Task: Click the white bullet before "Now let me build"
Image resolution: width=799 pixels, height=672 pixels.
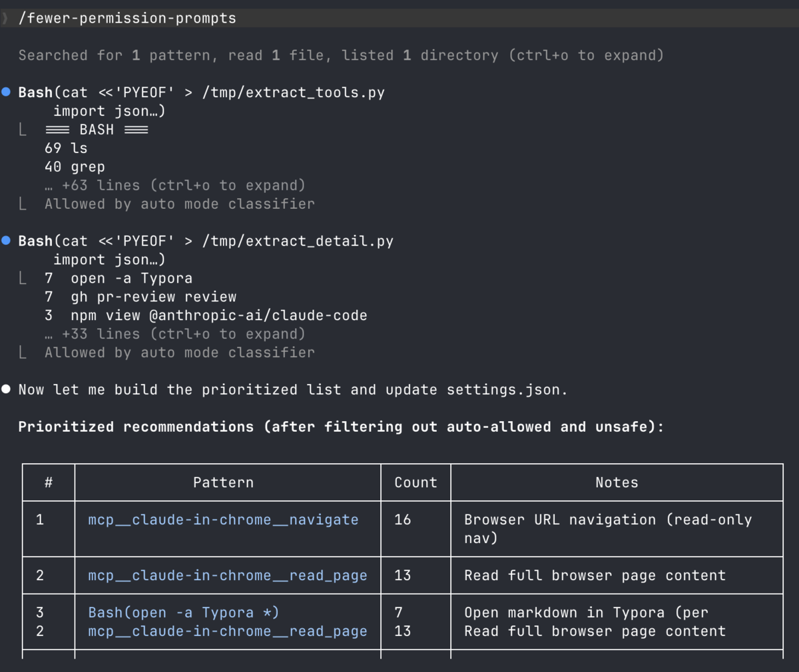Action: coord(6,389)
